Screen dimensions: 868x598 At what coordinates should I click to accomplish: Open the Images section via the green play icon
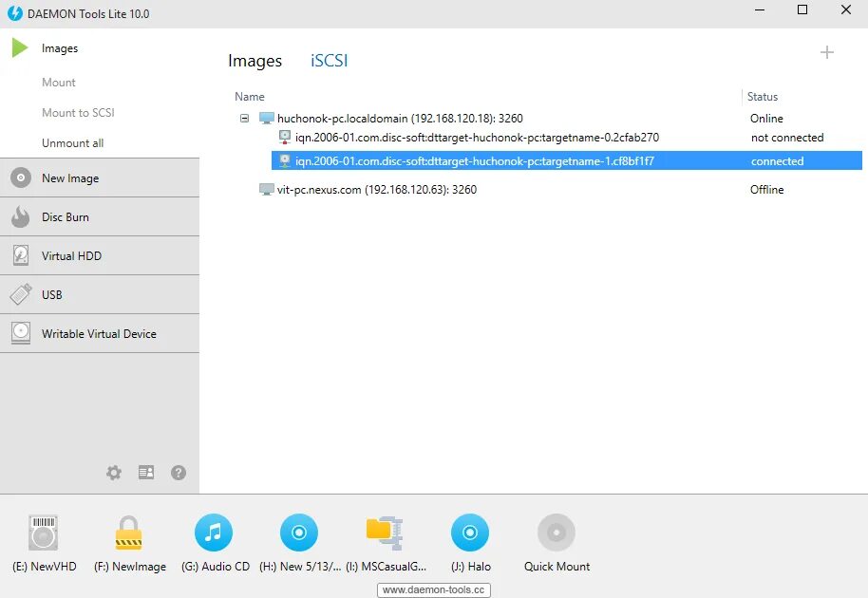pos(20,47)
